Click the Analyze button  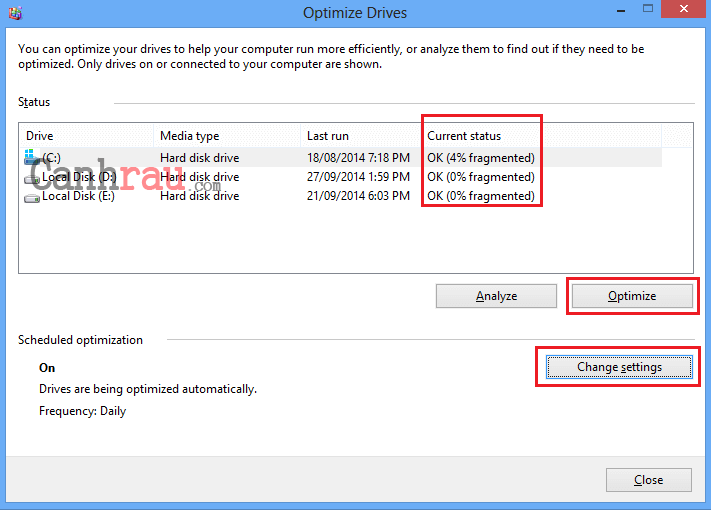(496, 296)
